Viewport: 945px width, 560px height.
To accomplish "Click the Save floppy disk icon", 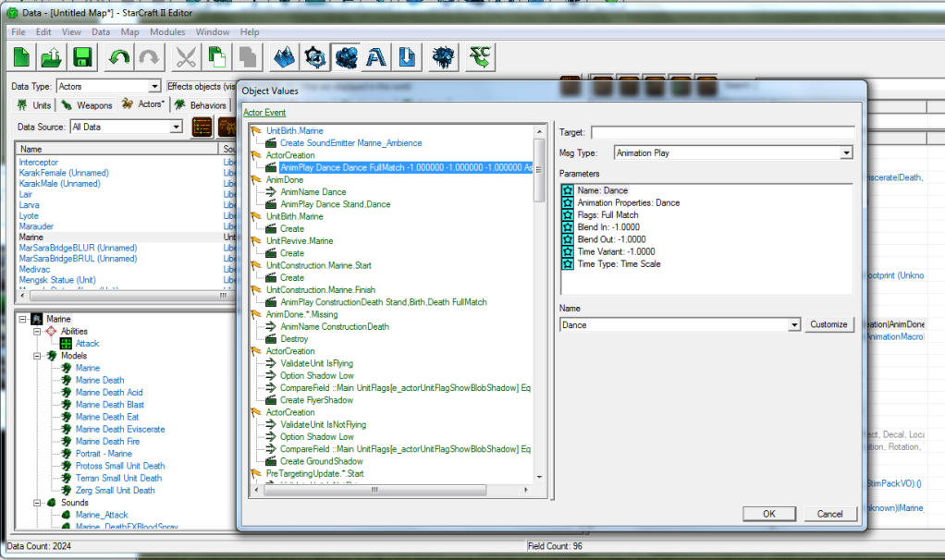I will [x=82, y=58].
